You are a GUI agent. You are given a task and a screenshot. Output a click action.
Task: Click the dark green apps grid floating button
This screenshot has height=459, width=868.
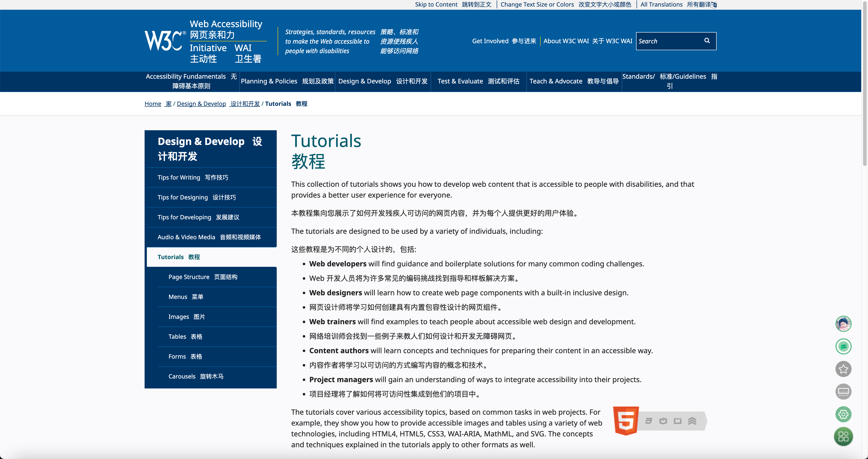[x=843, y=436]
